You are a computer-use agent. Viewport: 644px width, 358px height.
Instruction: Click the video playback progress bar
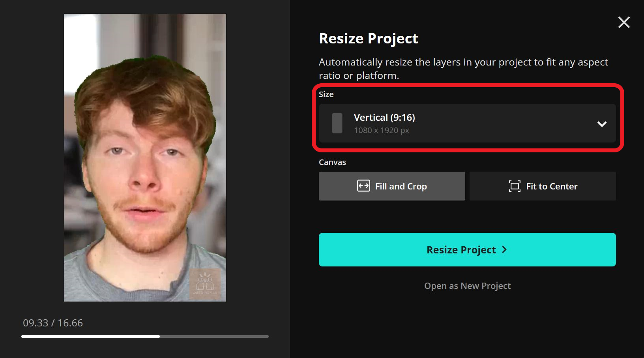pos(145,336)
